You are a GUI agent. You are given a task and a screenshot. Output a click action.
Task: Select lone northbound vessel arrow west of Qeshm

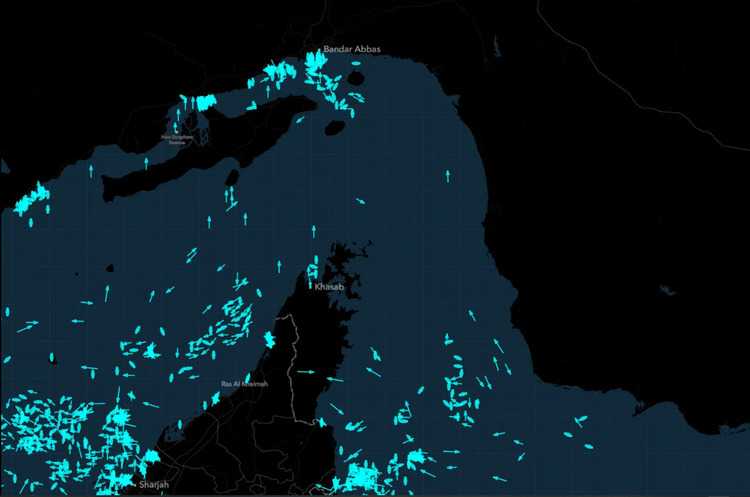pos(92,171)
